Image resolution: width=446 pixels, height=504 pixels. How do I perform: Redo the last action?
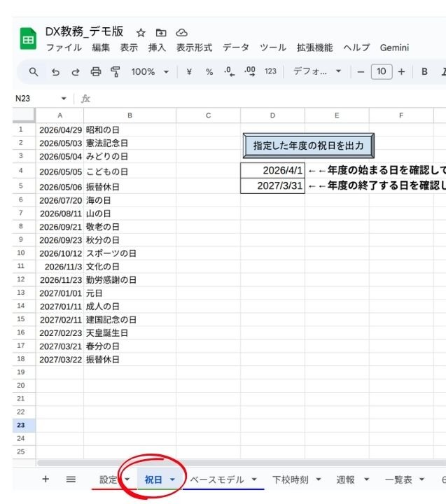tap(76, 71)
